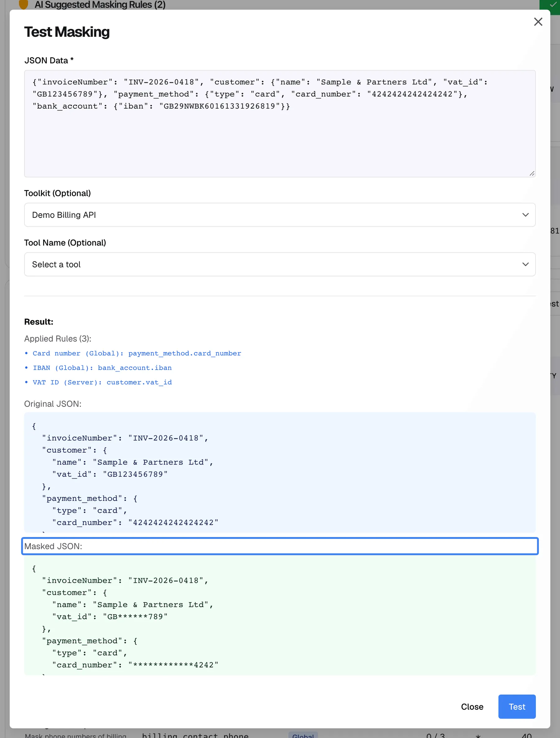This screenshot has width=560, height=738.
Task: Click the IBAN (Global) applied rule
Action: pos(102,368)
